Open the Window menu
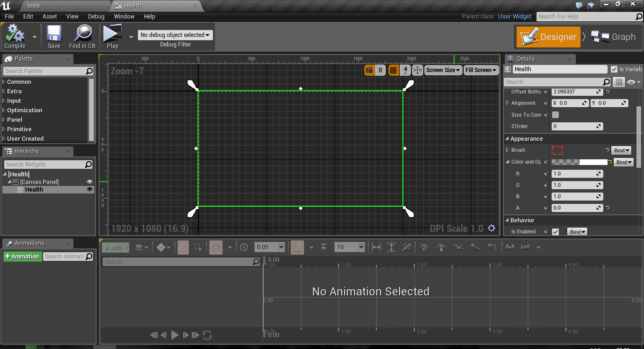 [x=124, y=16]
